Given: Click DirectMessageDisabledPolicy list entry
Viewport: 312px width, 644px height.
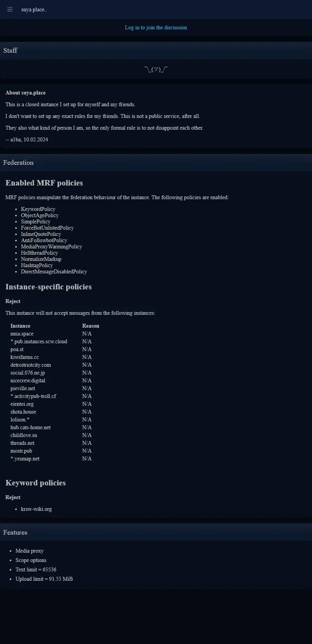Looking at the screenshot, I should [54, 271].
